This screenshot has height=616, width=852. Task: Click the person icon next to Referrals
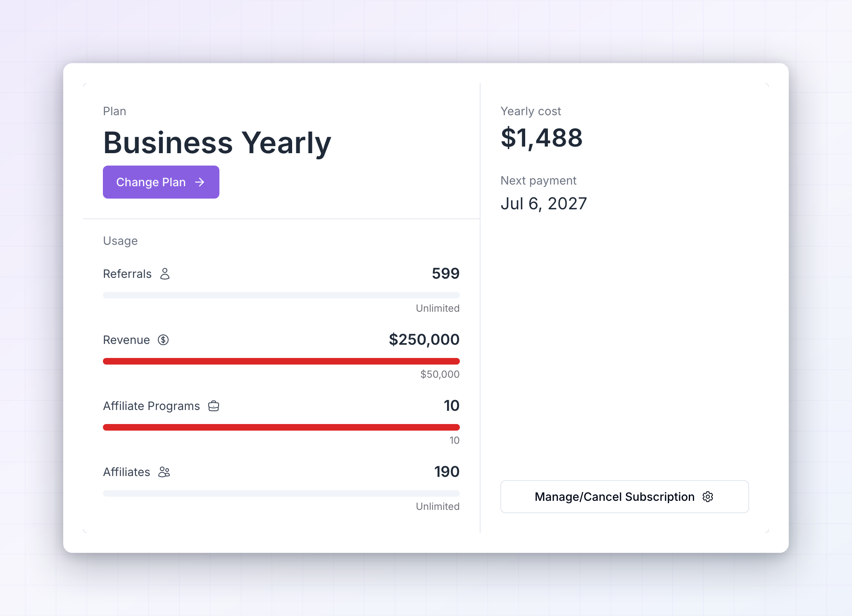pos(165,274)
